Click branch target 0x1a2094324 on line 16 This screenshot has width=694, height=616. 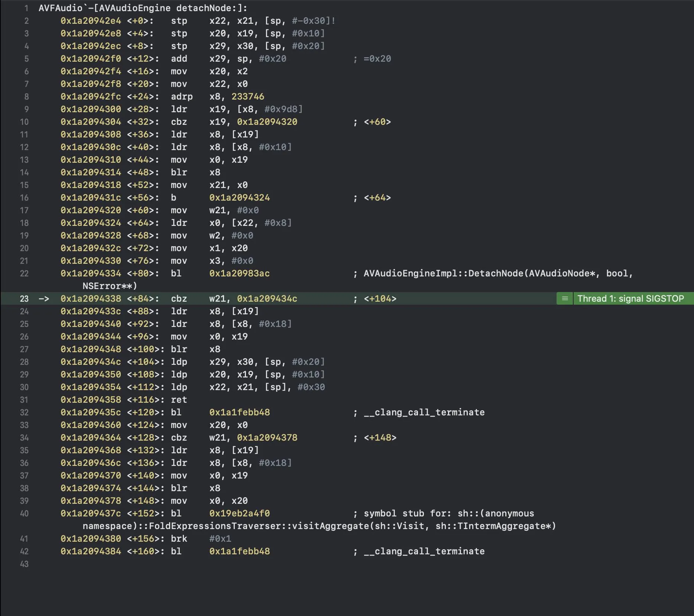(x=239, y=198)
